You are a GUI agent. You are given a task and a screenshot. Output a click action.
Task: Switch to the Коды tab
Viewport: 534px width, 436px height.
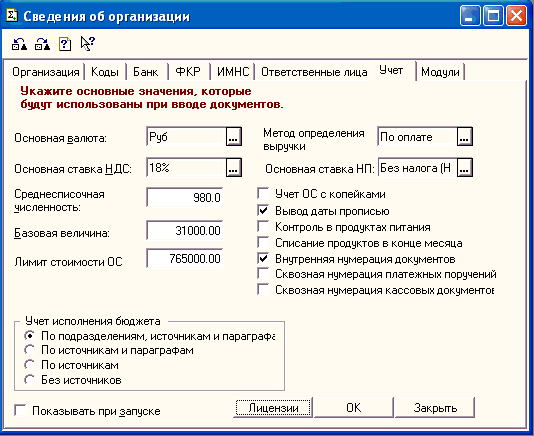point(105,72)
